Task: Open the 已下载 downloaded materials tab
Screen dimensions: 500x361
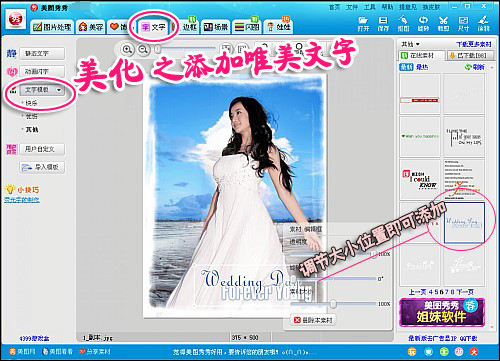Action: pyautogui.click(x=468, y=55)
